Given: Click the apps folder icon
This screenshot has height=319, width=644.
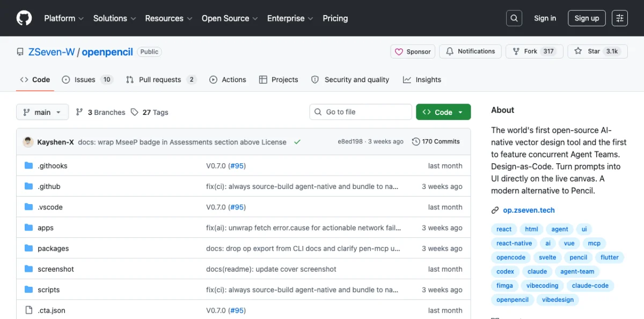Looking at the screenshot, I should pyautogui.click(x=29, y=228).
